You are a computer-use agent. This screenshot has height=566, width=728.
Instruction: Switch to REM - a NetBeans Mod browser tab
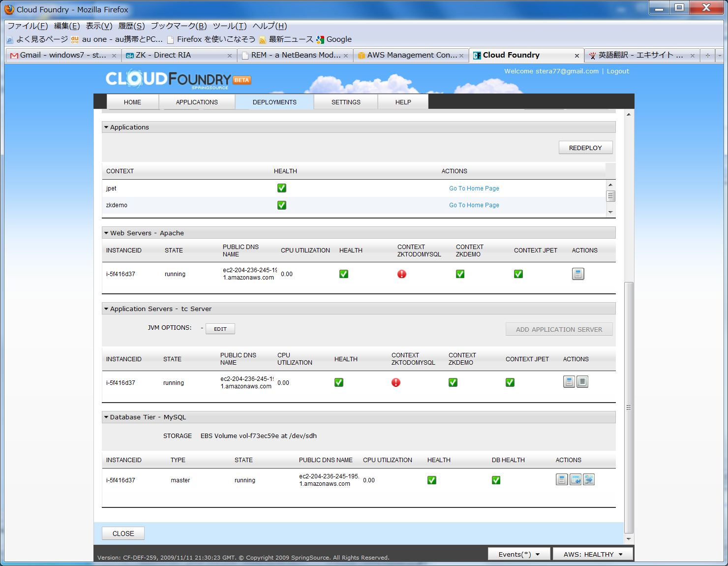(x=295, y=56)
